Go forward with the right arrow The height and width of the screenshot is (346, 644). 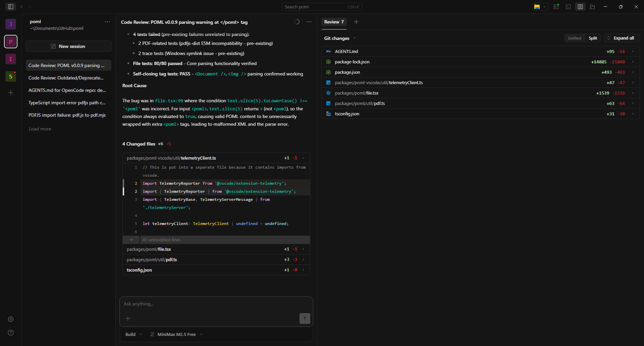pyautogui.click(x=30, y=7)
